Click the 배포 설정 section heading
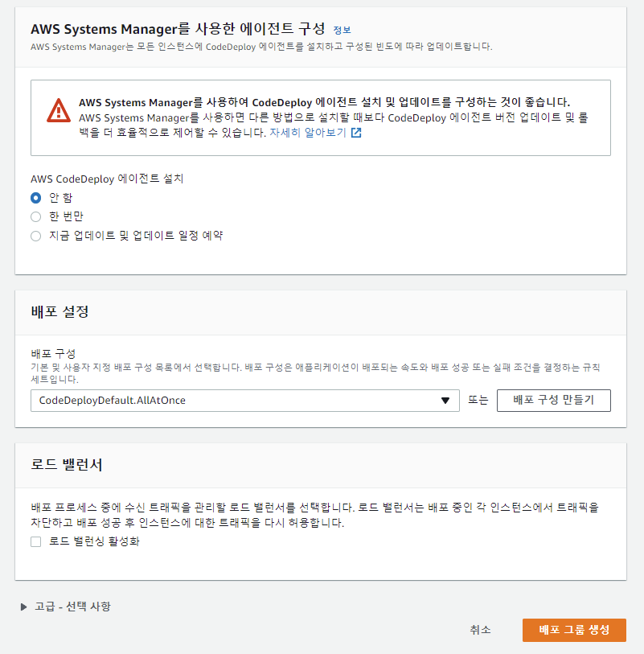644x654 pixels. [x=59, y=311]
